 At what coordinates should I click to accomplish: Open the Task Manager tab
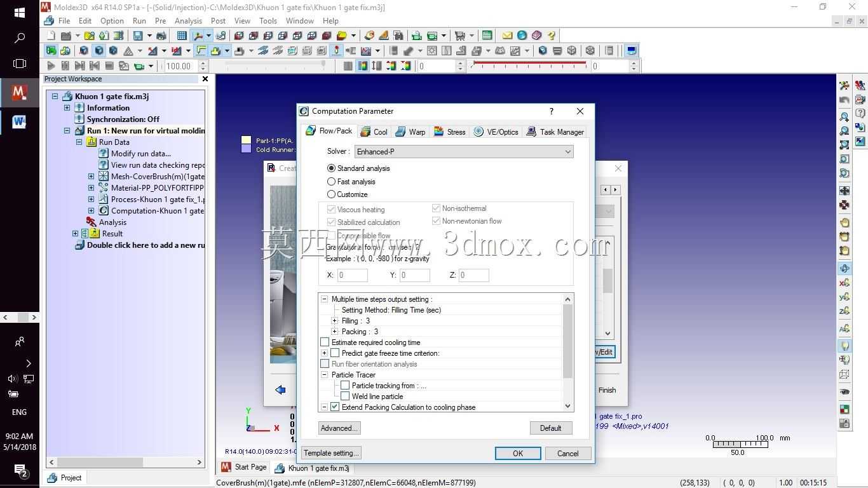555,132
